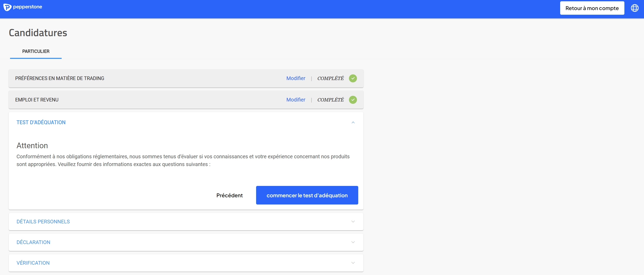Click green checkmark for Emploi et revenu
This screenshot has height=275, width=644.
353,100
